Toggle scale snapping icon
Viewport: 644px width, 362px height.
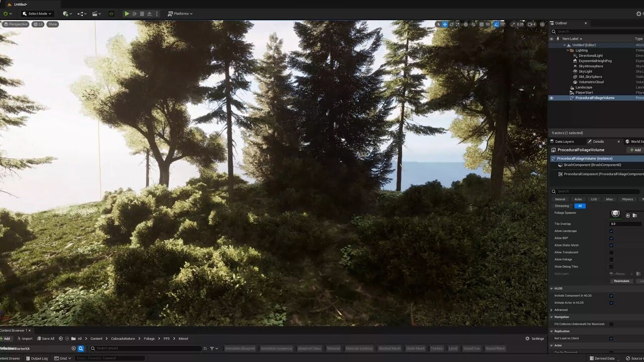click(x=513, y=24)
